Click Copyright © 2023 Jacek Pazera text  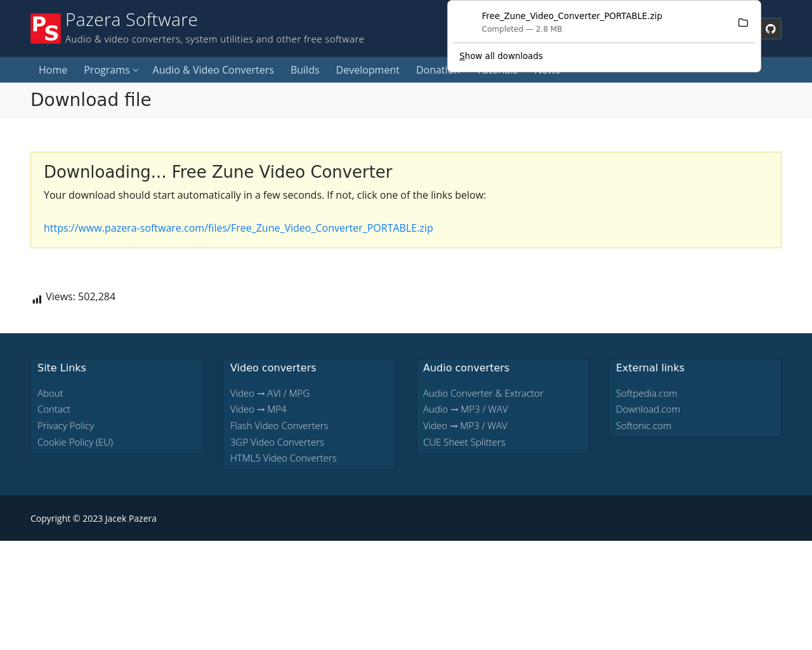coord(93,519)
